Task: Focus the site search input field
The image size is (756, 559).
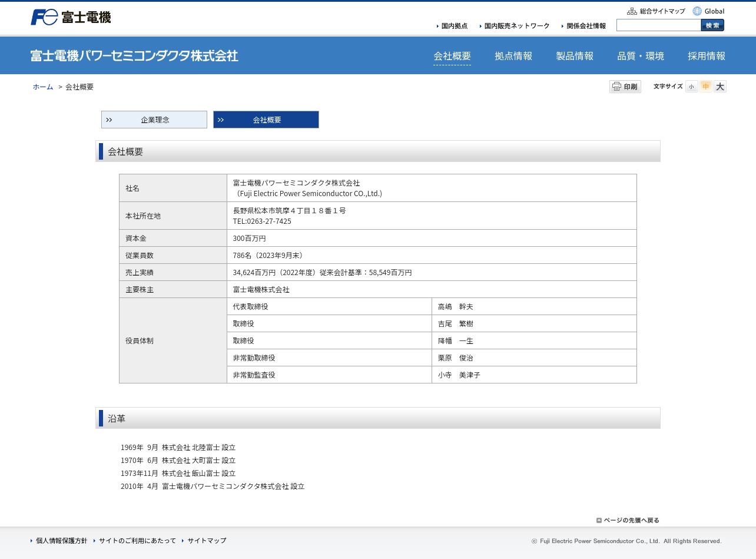Action: click(x=659, y=25)
